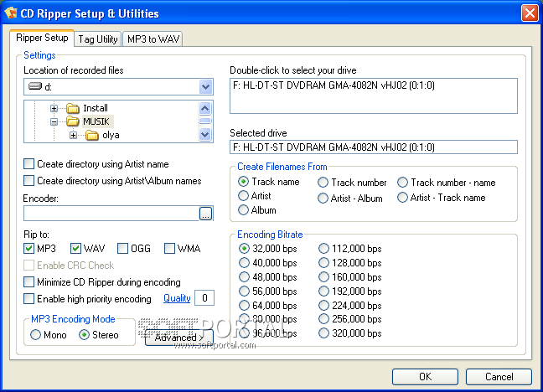Image resolution: width=543 pixels, height=392 pixels.
Task: Select Artist - Track name option
Action: pos(402,198)
